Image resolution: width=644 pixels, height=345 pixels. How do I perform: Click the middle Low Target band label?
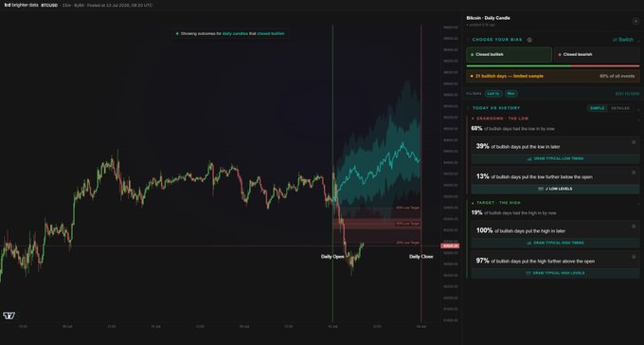point(408,224)
